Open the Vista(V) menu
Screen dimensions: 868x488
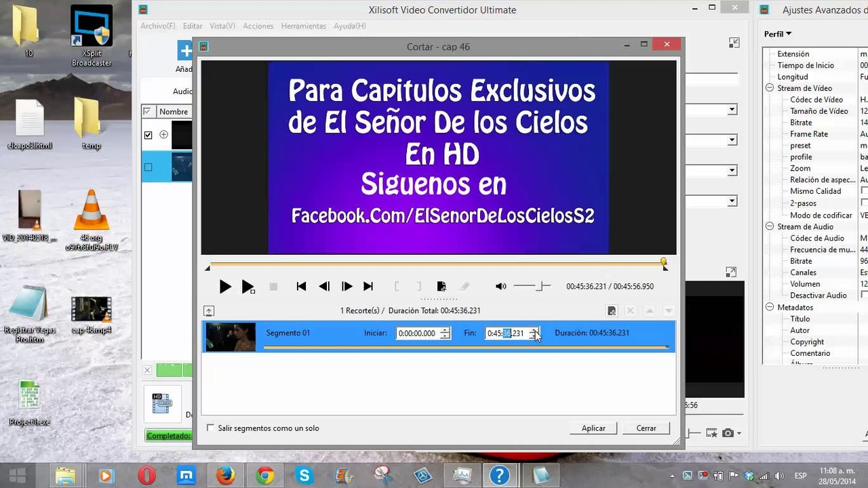coord(222,26)
